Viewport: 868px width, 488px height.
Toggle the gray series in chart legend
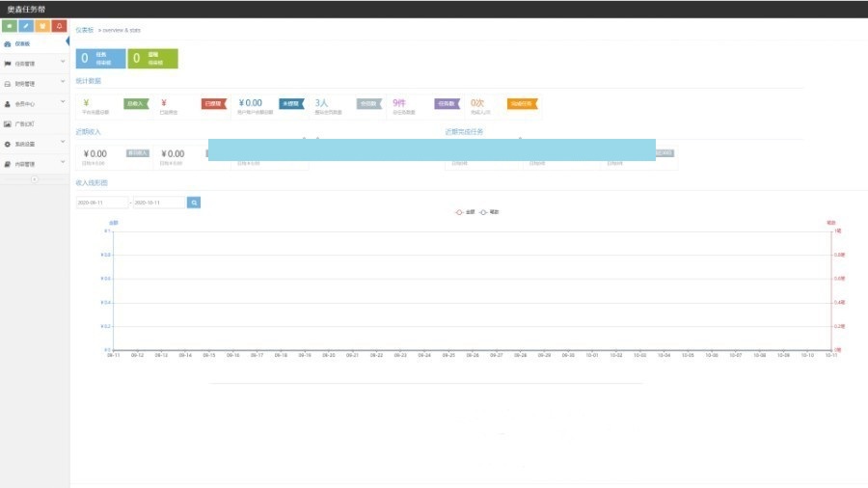[488, 211]
